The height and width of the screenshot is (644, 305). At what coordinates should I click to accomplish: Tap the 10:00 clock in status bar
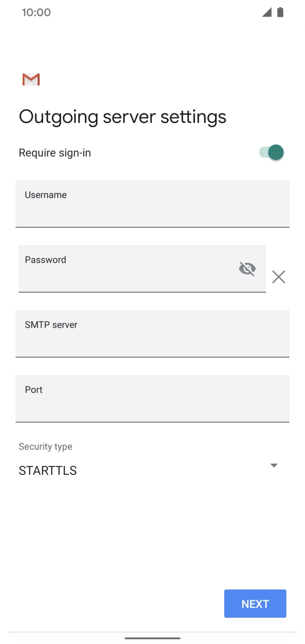click(x=36, y=12)
